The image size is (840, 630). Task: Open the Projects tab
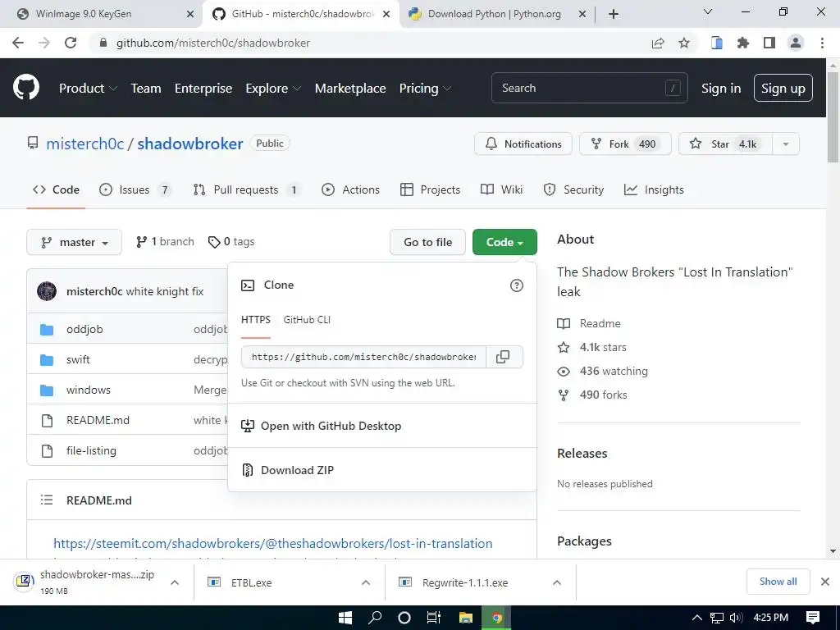(x=430, y=189)
